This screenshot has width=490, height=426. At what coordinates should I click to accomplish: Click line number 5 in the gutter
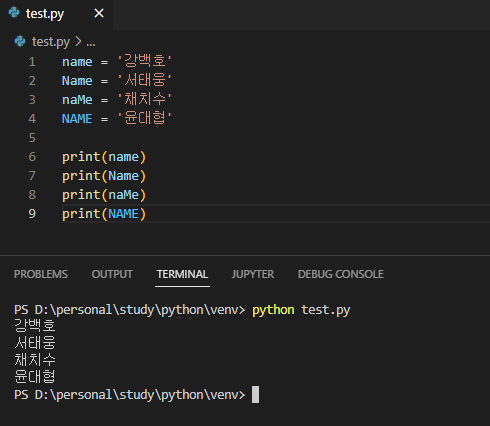pyautogui.click(x=32, y=138)
